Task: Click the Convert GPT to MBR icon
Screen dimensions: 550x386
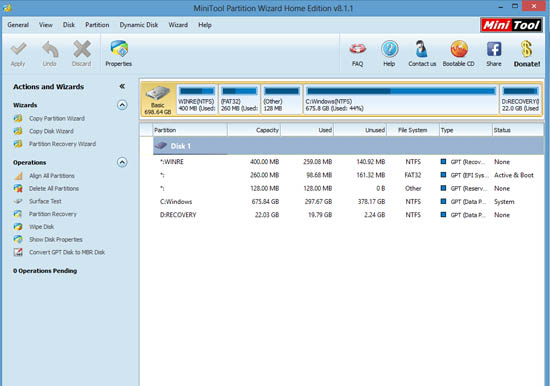Action: [x=18, y=252]
